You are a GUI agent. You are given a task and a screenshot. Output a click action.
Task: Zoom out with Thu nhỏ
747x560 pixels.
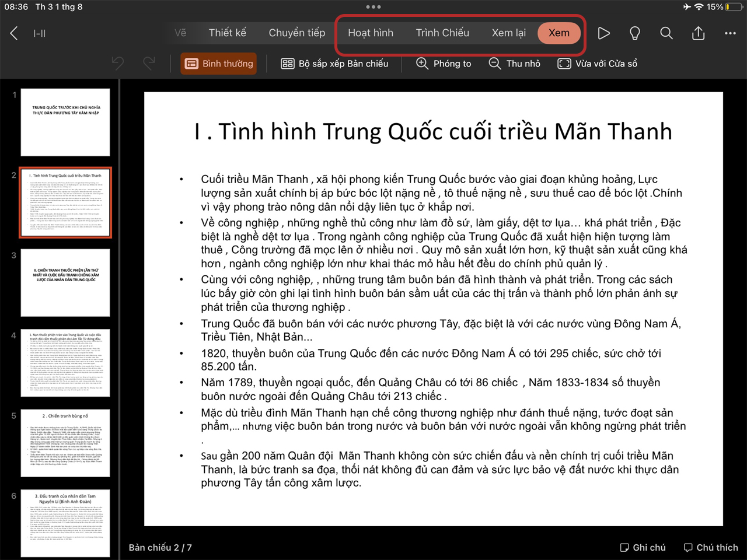tap(515, 64)
